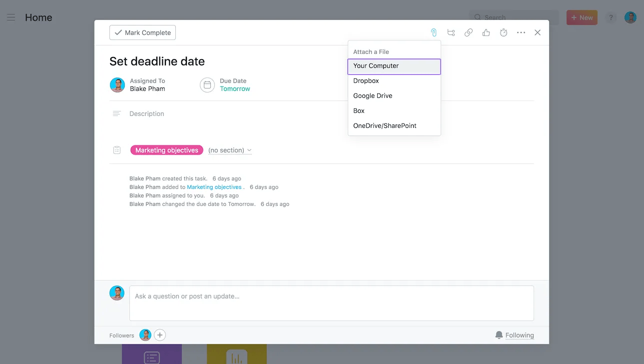This screenshot has width=644, height=364.
Task: Toggle Following for this task
Action: [x=520, y=335]
